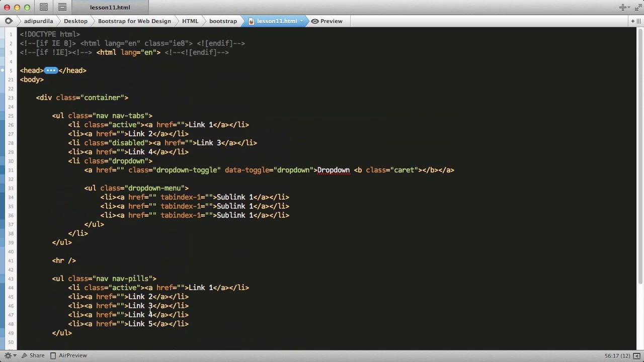
Task: Open the gear actions menu
Action: [x=10, y=355]
